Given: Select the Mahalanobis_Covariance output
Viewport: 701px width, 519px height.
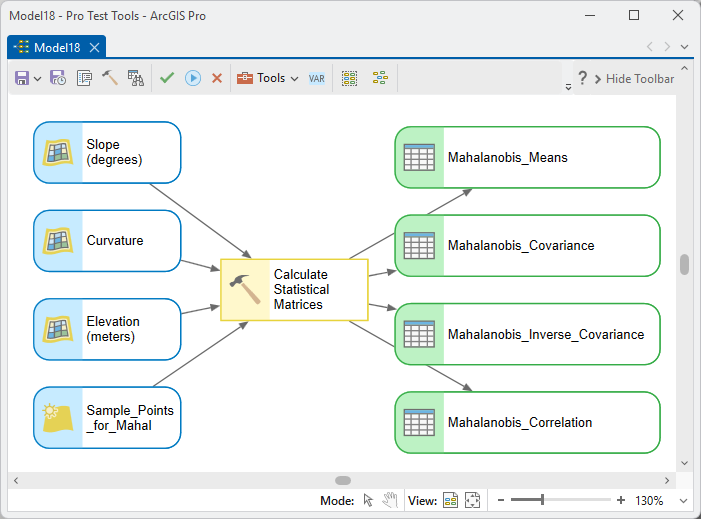Looking at the screenshot, I should [528, 246].
